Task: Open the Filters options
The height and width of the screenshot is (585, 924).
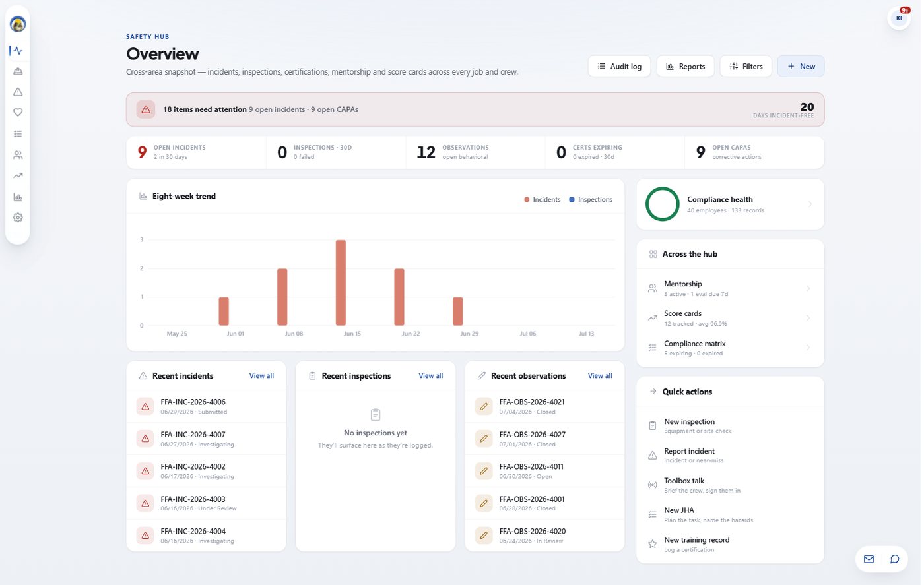Action: pos(746,67)
